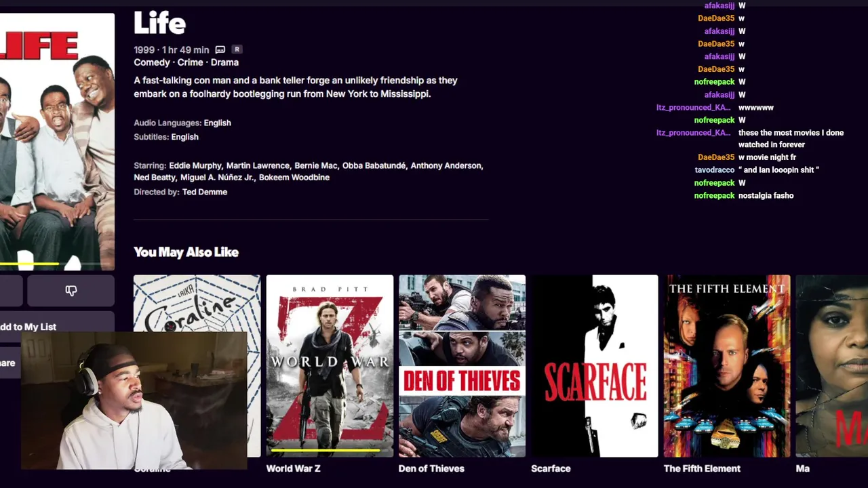Click the thumbs-down dislike icon
The image size is (868, 488).
tap(71, 291)
